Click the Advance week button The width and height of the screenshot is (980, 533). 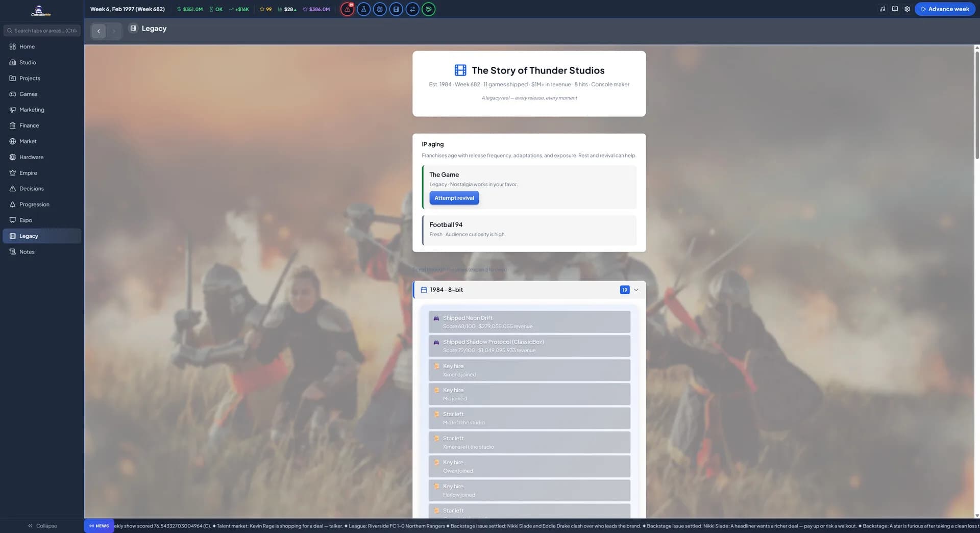945,9
